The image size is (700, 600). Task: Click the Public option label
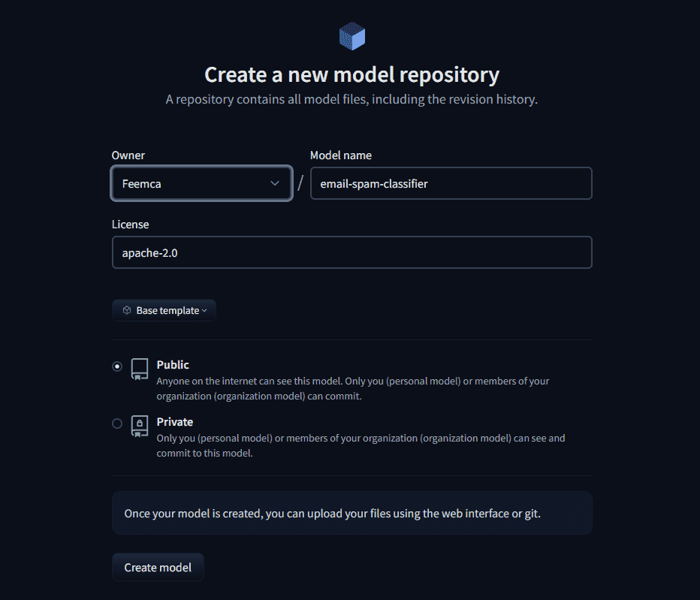point(173,365)
